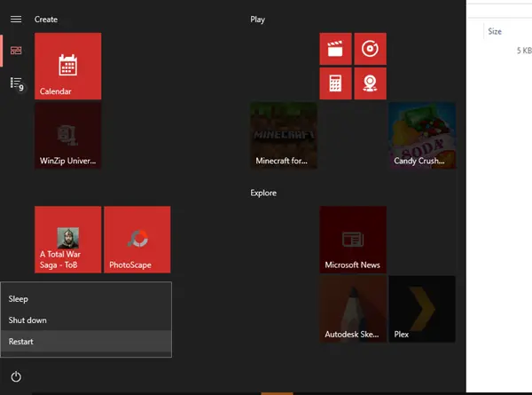Click the Size column header in Explorer

[x=495, y=31]
